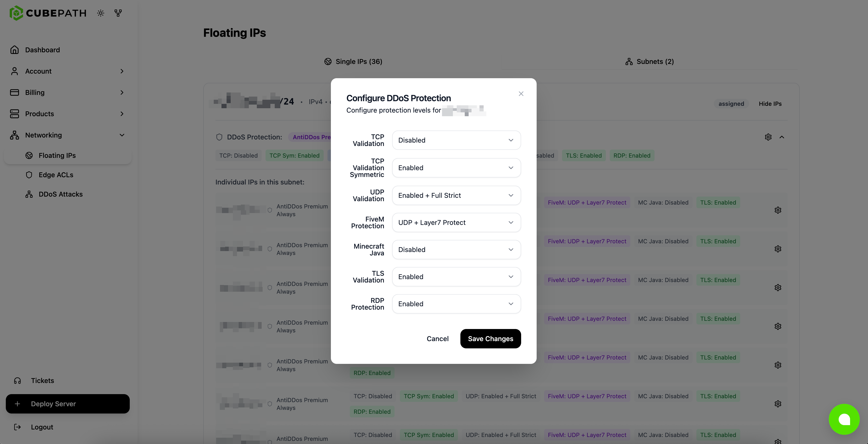
Task: Click Save Changes
Action: [490, 338]
